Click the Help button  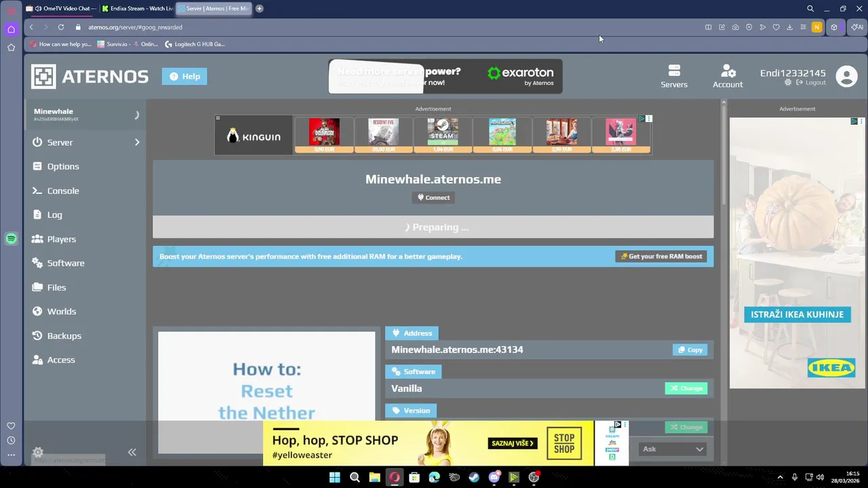pos(184,77)
